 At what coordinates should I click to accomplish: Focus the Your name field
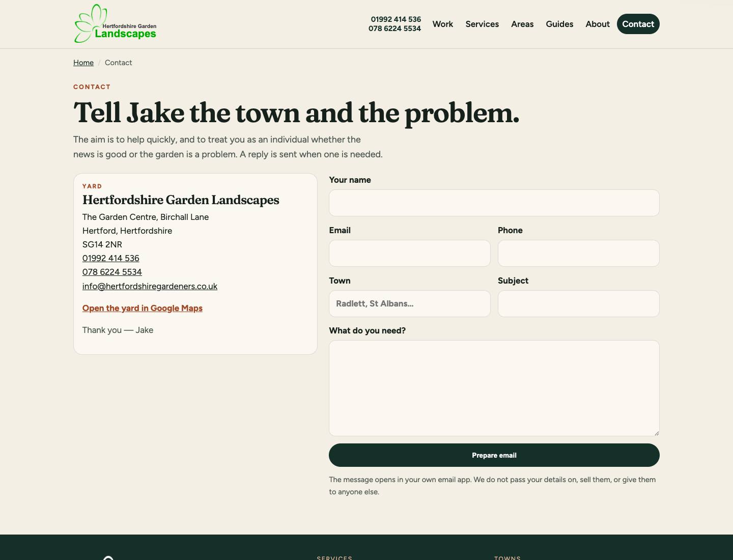click(x=494, y=203)
